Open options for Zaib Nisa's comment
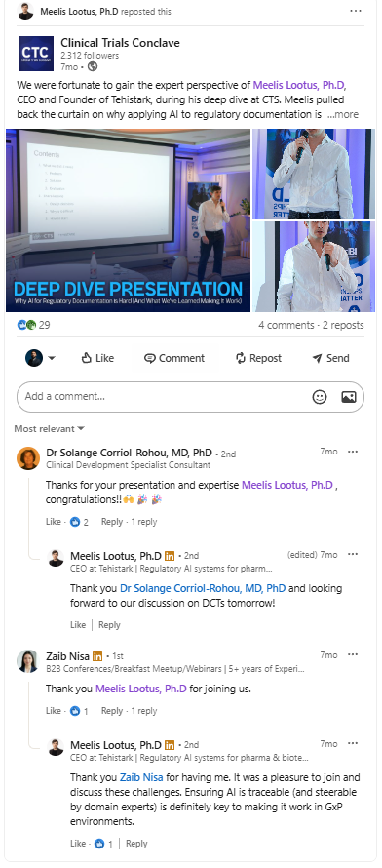Viewport: 382px width, 868px height. pos(353,654)
